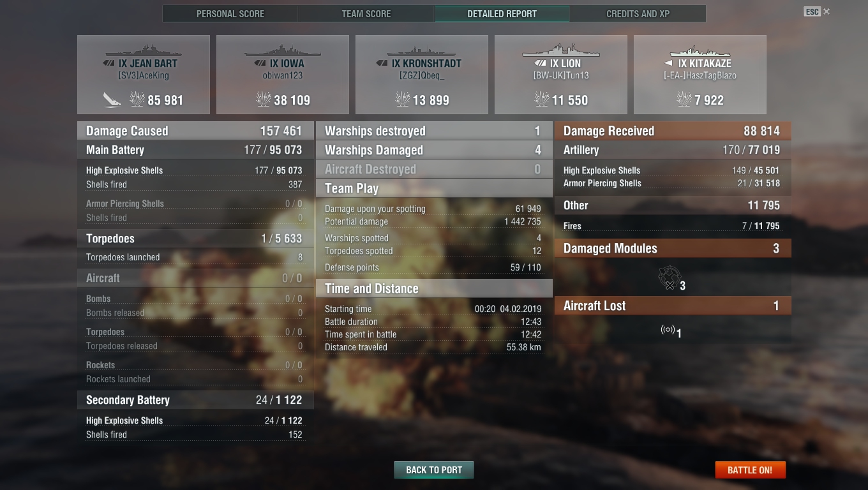Click the damage explosion icon beside 38 109
The height and width of the screenshot is (490, 868).
click(263, 99)
